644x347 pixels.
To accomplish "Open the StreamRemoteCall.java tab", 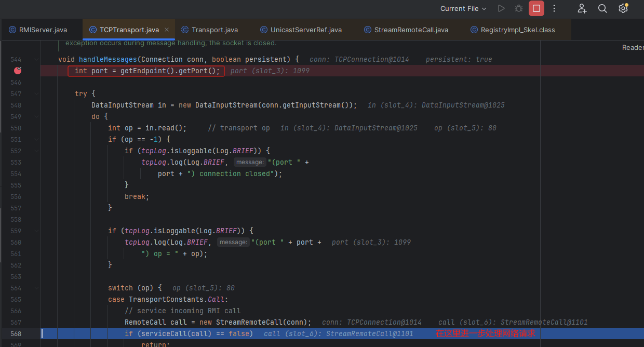I will click(x=406, y=30).
